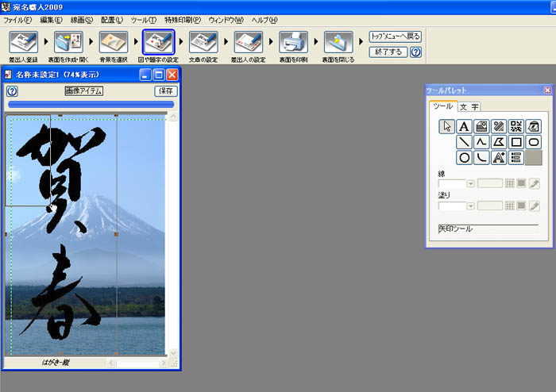Click the 表面を印刷 printer icon

(x=293, y=43)
